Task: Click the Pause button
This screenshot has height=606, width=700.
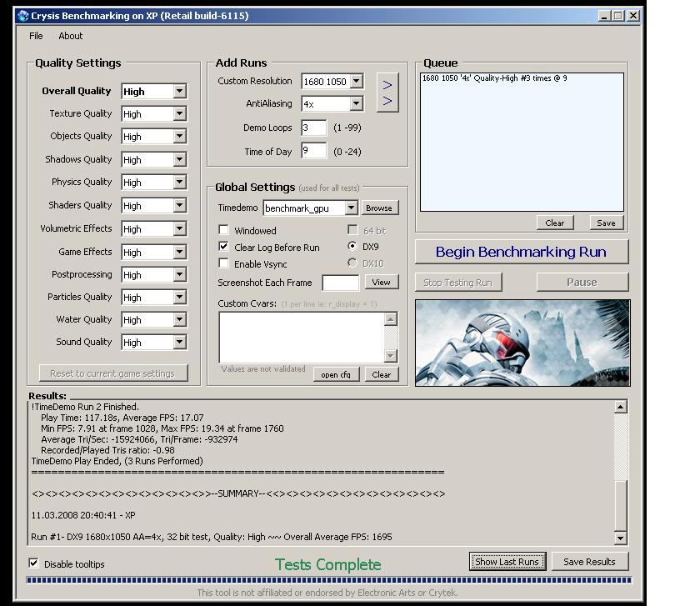Action: pos(582,283)
